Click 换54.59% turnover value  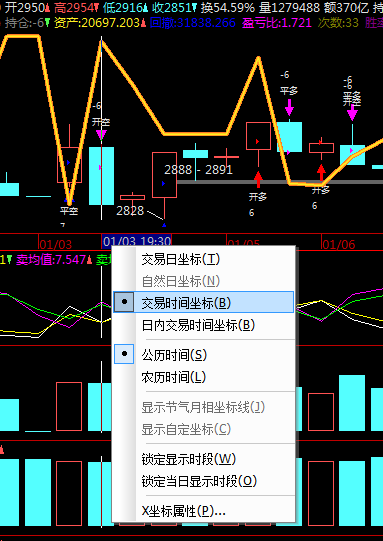click(228, 7)
